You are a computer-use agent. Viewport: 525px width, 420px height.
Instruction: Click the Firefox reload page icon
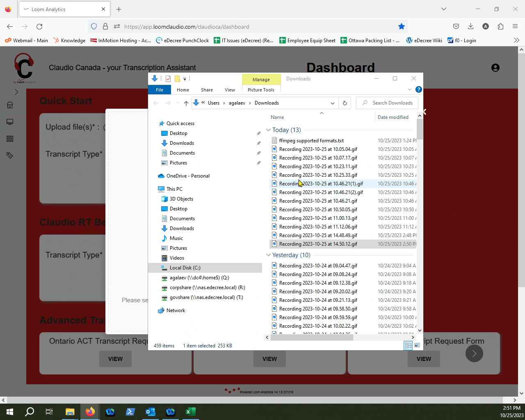[x=39, y=27]
